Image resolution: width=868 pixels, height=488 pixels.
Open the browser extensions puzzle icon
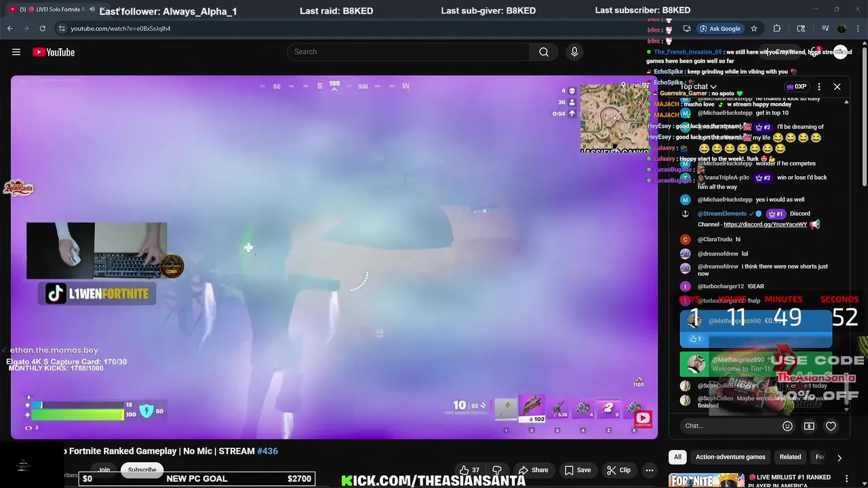pyautogui.click(x=777, y=28)
